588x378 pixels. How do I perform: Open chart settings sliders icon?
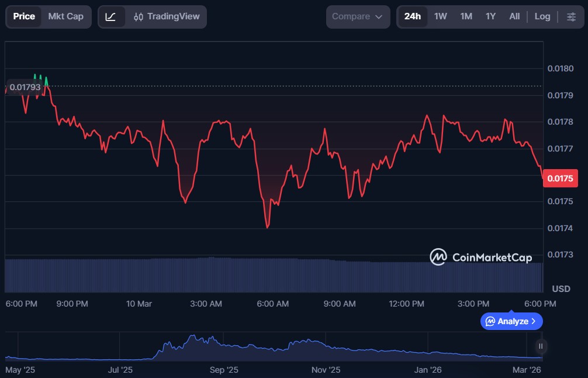coord(571,16)
